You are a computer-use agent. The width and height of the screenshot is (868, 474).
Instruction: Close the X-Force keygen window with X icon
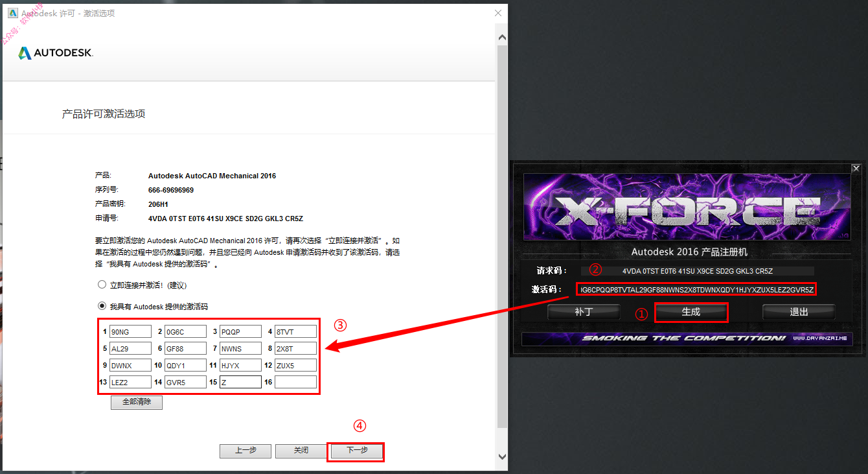[x=856, y=169]
